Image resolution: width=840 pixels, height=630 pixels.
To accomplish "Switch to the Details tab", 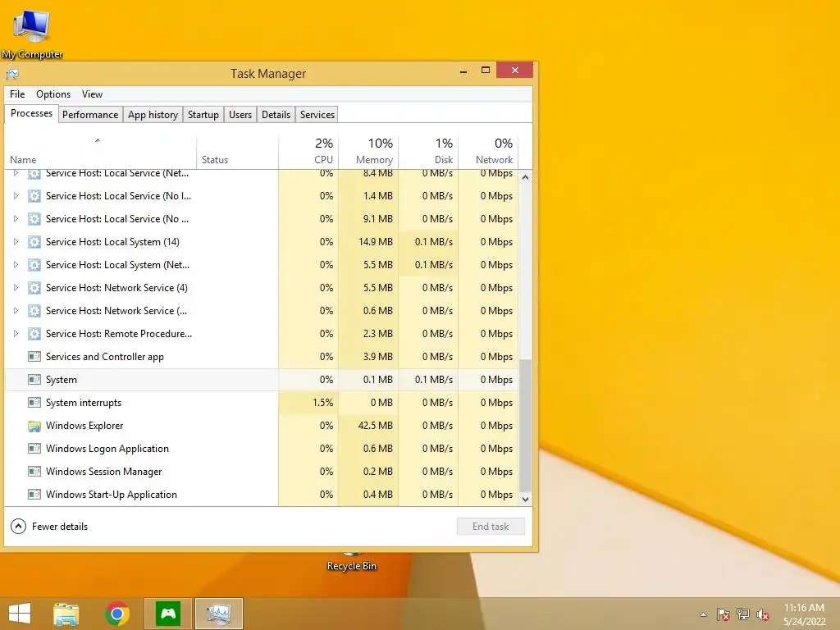I will [276, 115].
